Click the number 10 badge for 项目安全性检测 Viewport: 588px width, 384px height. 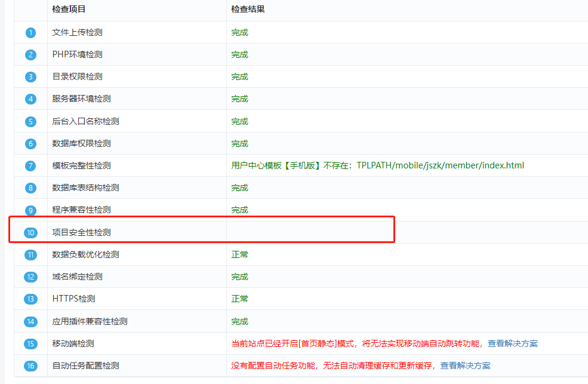point(31,233)
